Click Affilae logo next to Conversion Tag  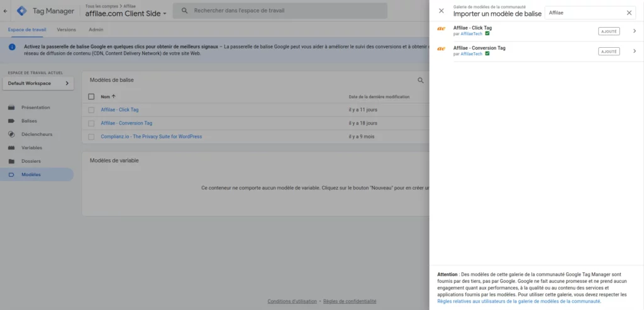coord(441,48)
